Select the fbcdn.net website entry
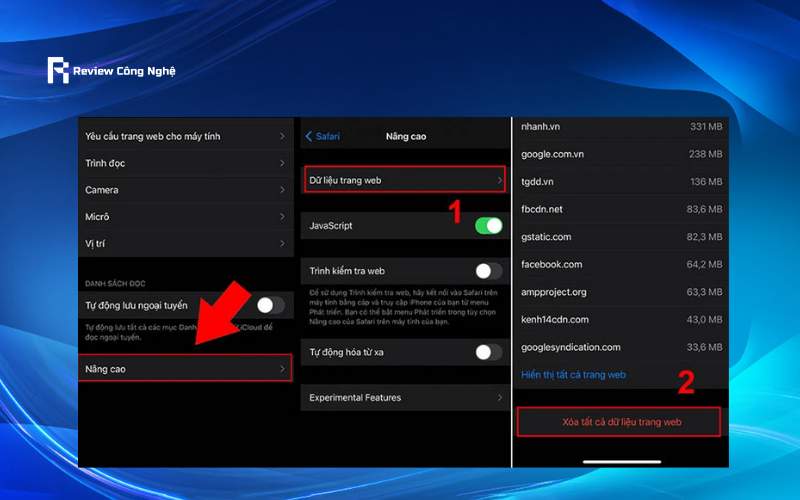 point(621,209)
